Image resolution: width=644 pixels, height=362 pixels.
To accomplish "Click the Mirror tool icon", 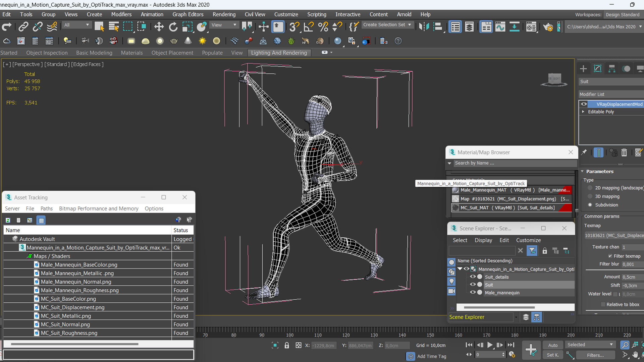I will tap(424, 27).
